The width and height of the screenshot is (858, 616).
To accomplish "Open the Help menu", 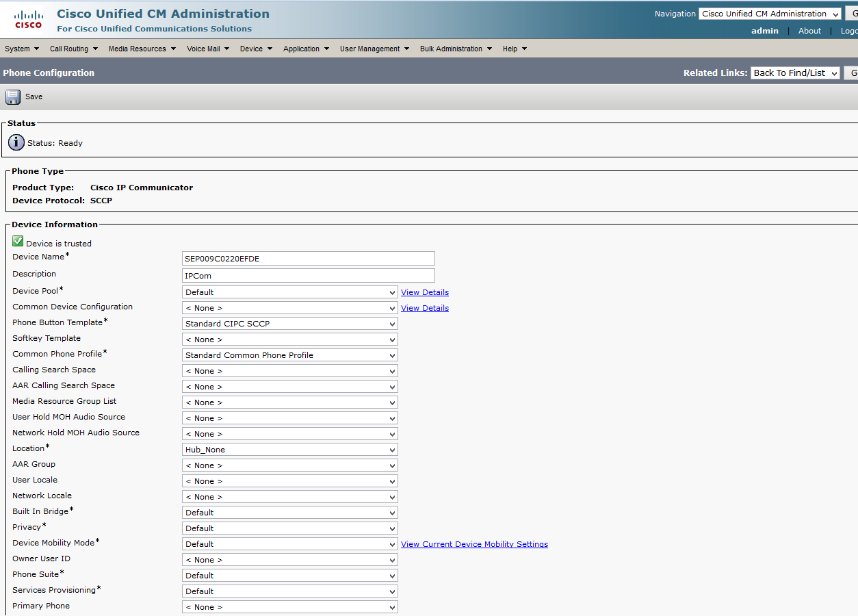I will click(515, 49).
